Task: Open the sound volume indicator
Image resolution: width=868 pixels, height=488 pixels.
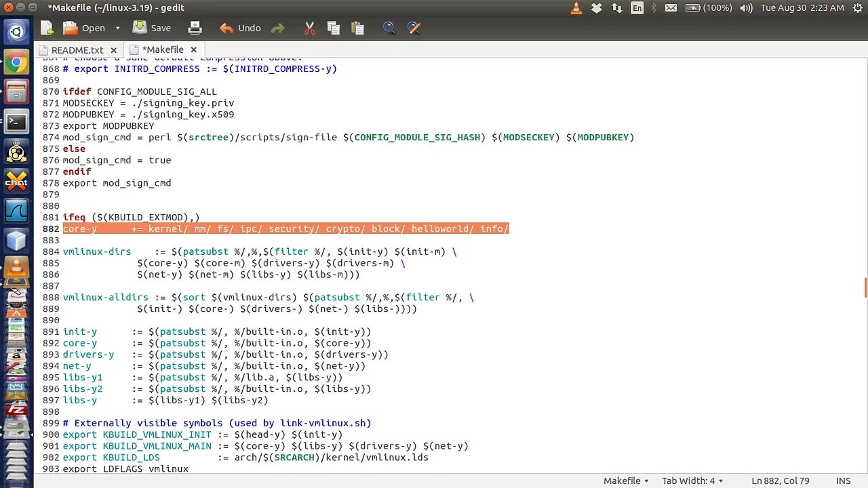Action: coord(746,8)
